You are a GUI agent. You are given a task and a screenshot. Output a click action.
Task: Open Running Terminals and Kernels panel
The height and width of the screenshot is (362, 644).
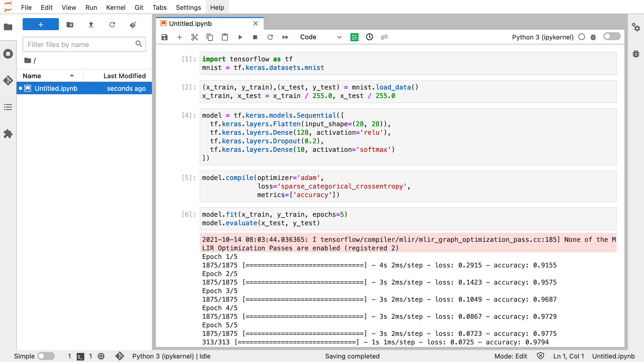coord(8,54)
